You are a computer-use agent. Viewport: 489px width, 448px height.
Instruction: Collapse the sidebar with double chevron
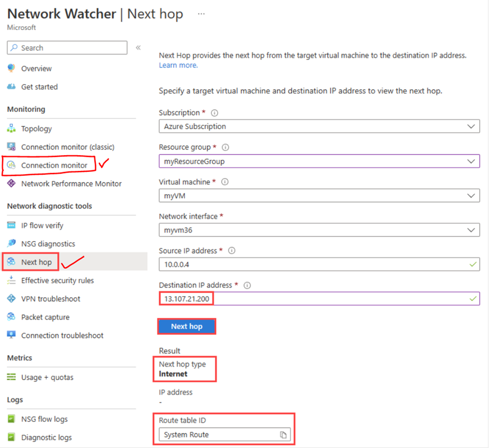click(138, 47)
